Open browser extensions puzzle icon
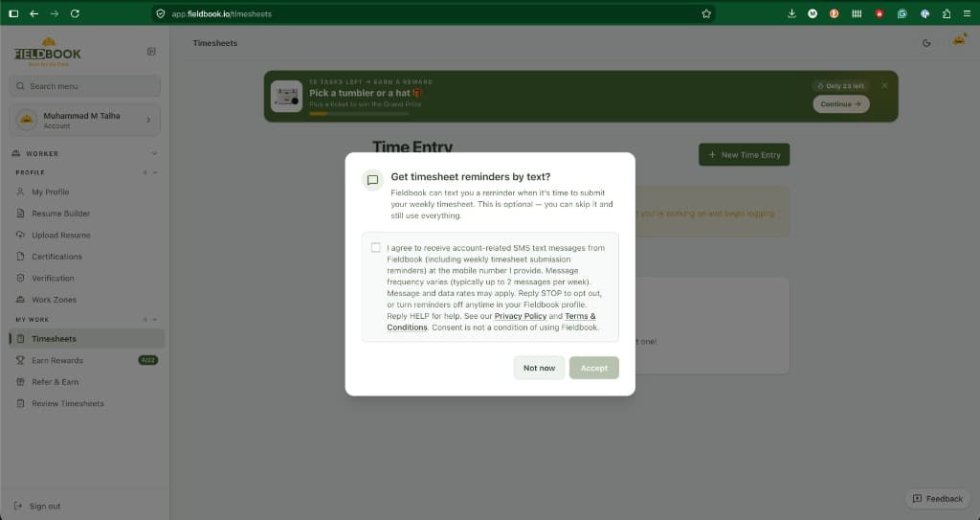 coord(947,13)
